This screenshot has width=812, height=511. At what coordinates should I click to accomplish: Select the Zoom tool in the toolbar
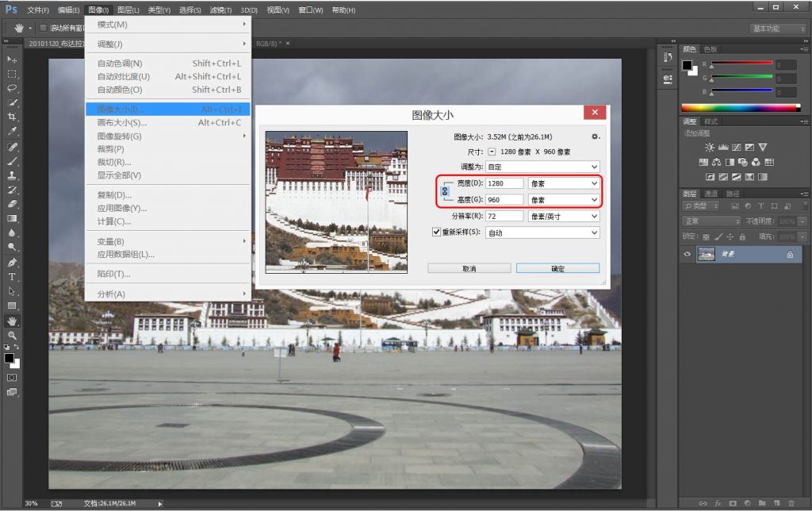tap(10, 336)
